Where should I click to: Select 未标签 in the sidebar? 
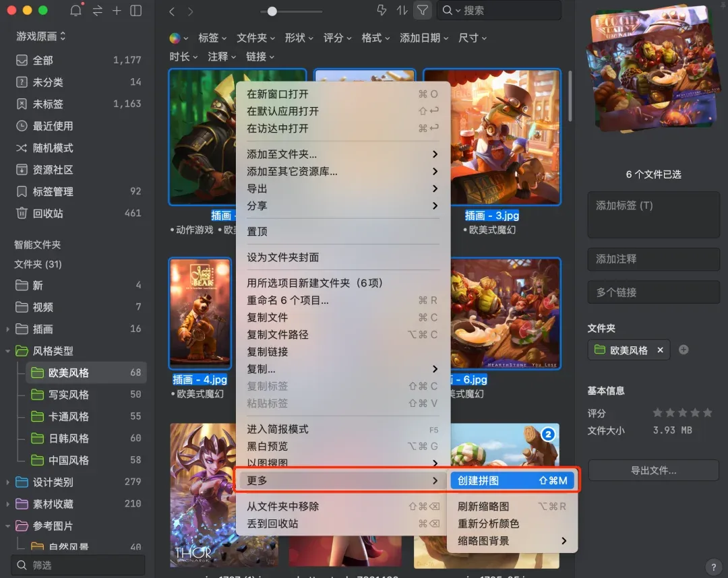[78, 104]
